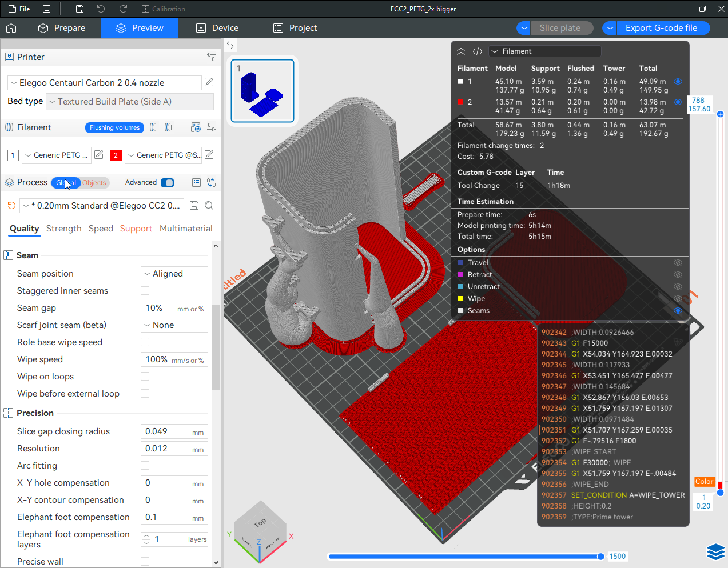Click the 3D view orientation cube
This screenshot has width=728, height=568.
click(x=261, y=531)
